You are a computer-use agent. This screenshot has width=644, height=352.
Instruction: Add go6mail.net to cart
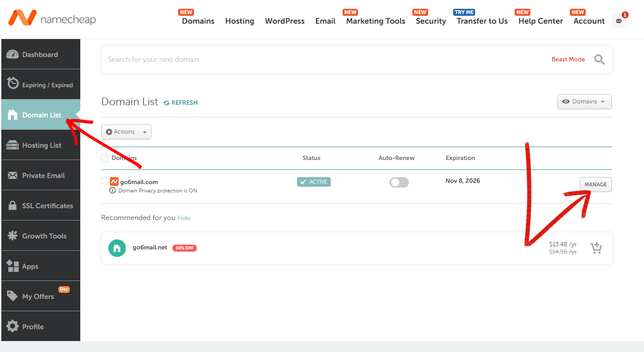coord(596,248)
